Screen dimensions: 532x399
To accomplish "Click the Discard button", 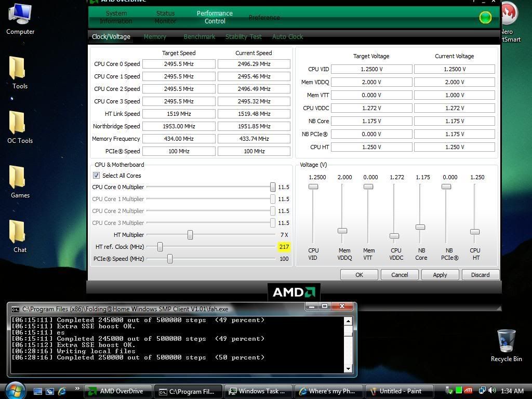I will [x=481, y=275].
